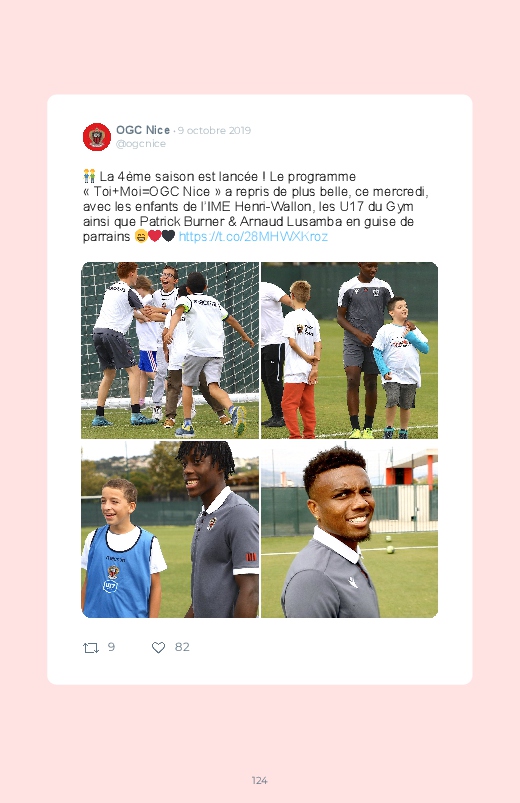Open the top-left photo of kids celebrating
Viewport: 520px width, 803px height.
(170, 350)
